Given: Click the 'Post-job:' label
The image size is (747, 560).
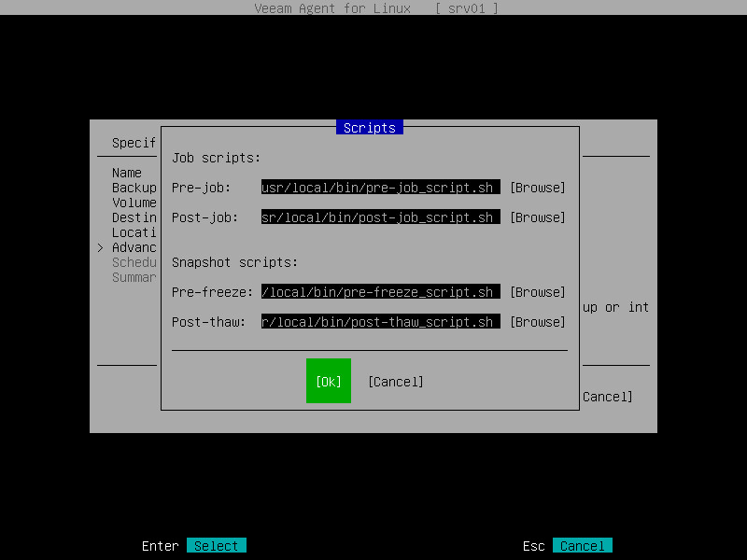Looking at the screenshot, I should click(x=204, y=217).
